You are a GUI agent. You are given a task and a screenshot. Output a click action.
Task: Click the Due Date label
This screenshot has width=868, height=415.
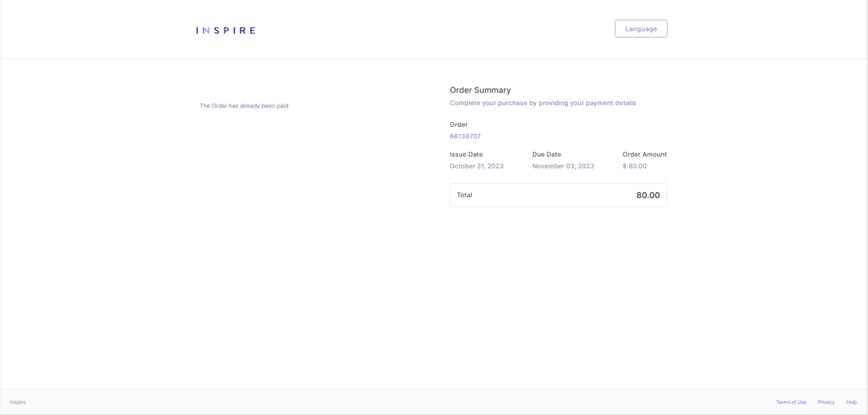[x=546, y=154]
